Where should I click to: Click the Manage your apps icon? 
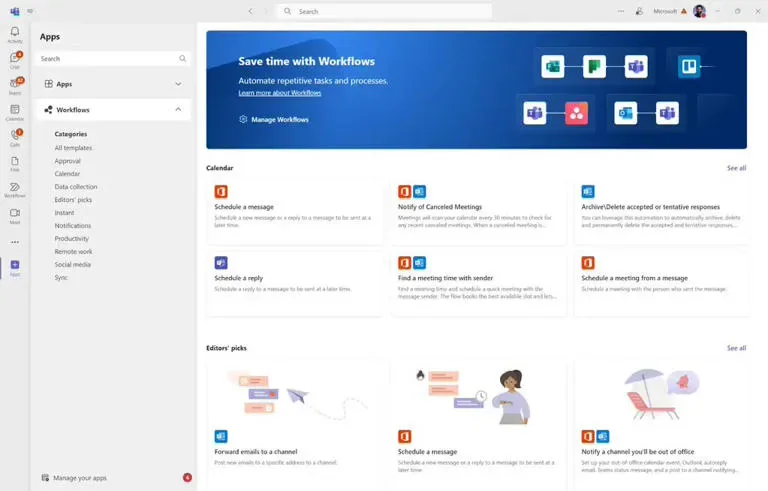pyautogui.click(x=45, y=477)
